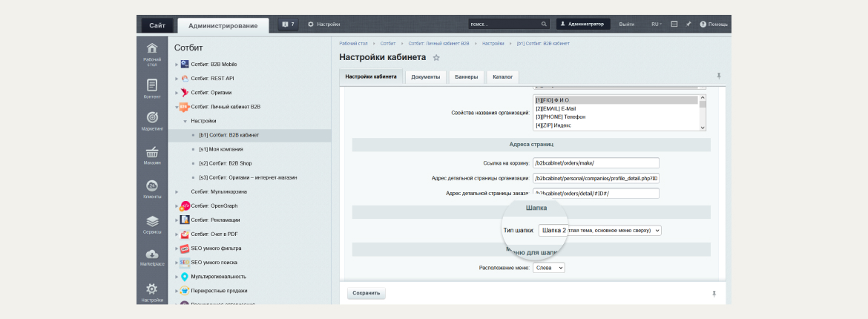Click the notifications counter showing 7
This screenshot has width=868, height=319.
point(288,24)
